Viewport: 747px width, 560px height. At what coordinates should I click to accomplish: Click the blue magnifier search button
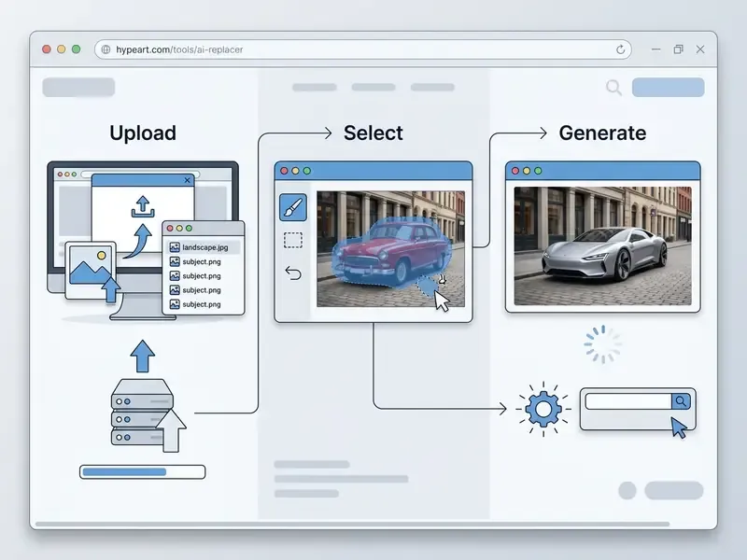pyautogui.click(x=681, y=401)
